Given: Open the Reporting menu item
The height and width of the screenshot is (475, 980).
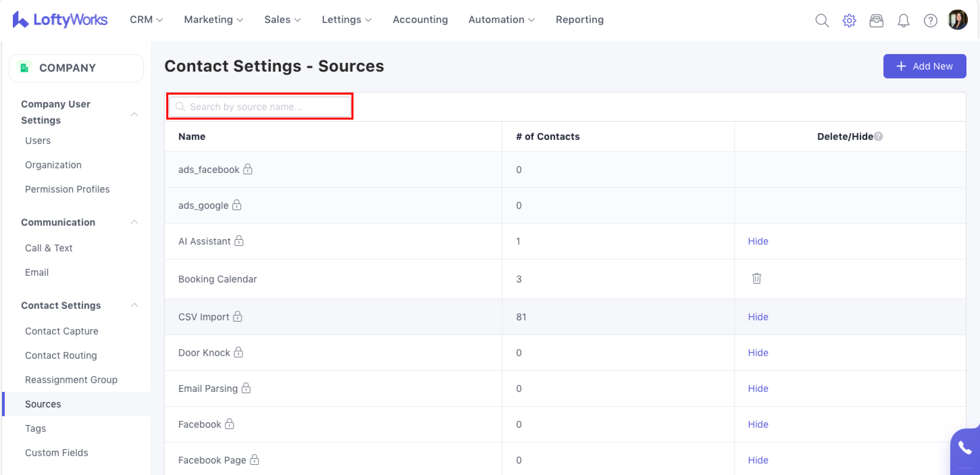Looking at the screenshot, I should tap(579, 19).
